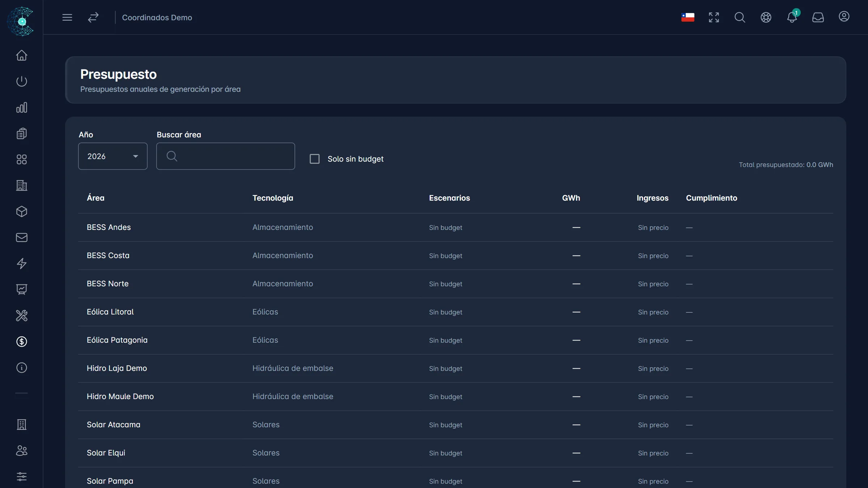Select the Hidro Laja Demo area row

coord(456,368)
